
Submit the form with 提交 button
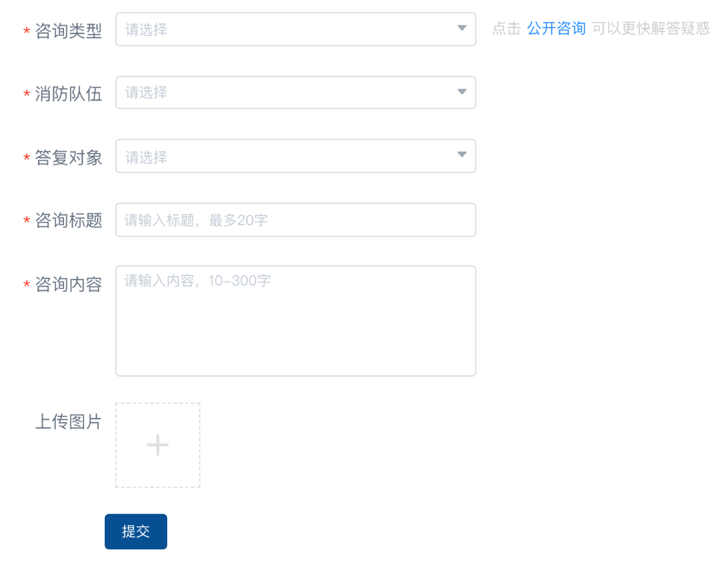pyautogui.click(x=136, y=531)
